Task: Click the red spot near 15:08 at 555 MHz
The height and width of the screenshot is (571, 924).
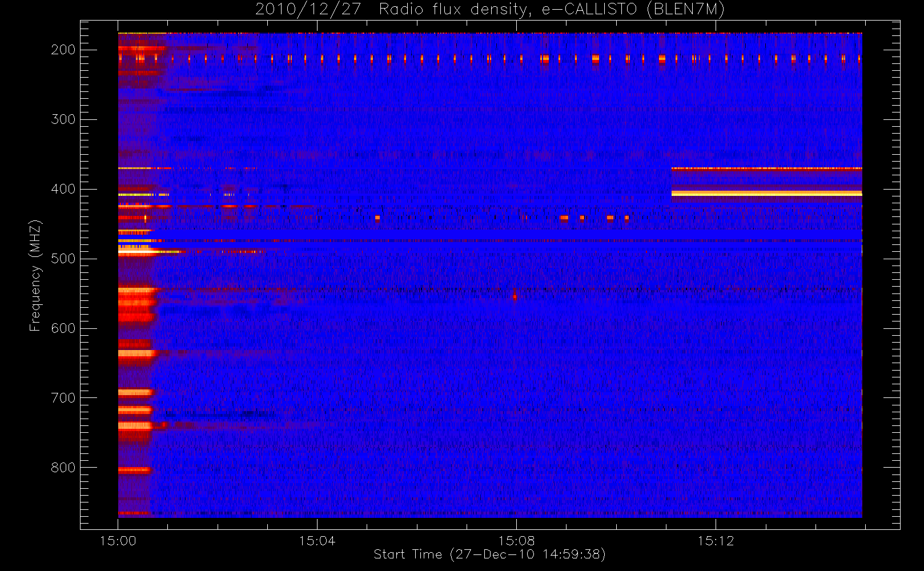Action: [515, 296]
